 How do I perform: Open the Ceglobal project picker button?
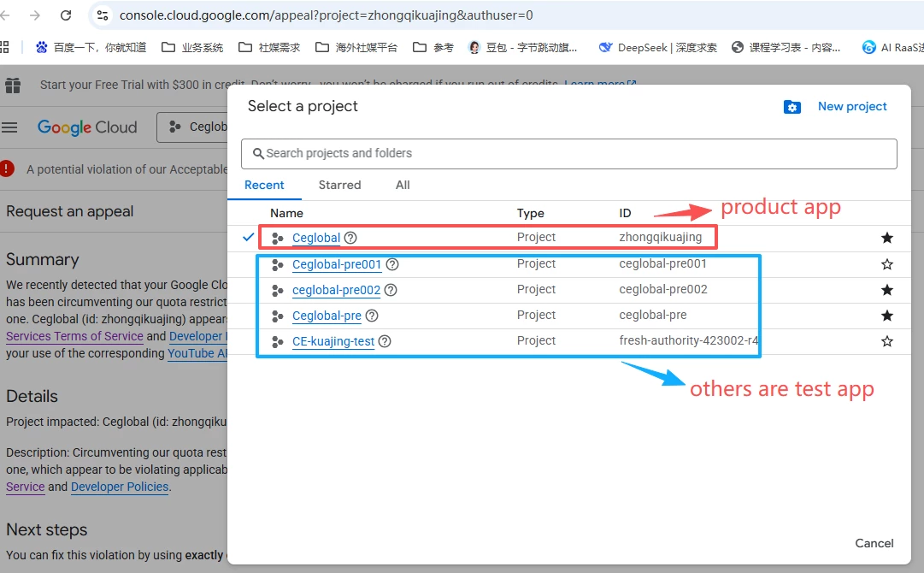point(192,127)
